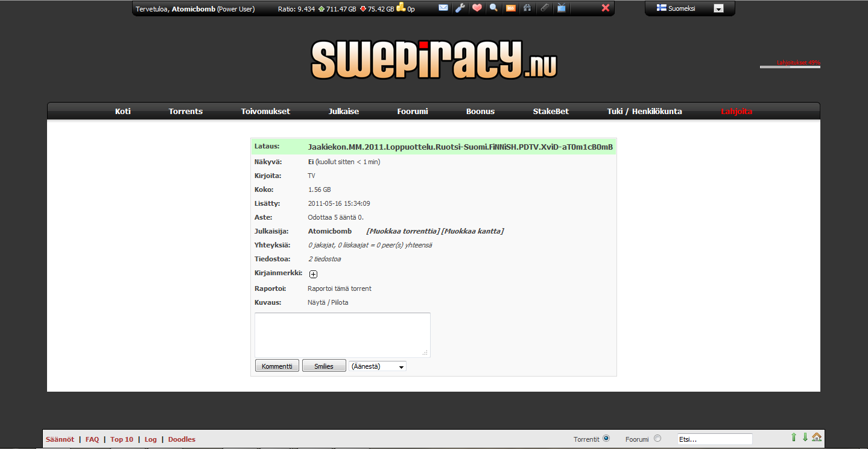Viewport: 868px width, 449px height.
Task: Open the messages envelope icon
Action: point(443,8)
